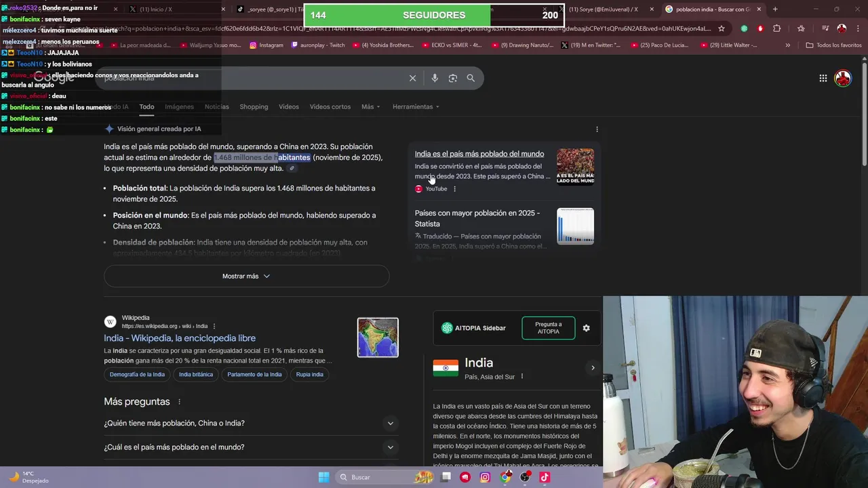Open India es el país más poblado link

(479, 154)
